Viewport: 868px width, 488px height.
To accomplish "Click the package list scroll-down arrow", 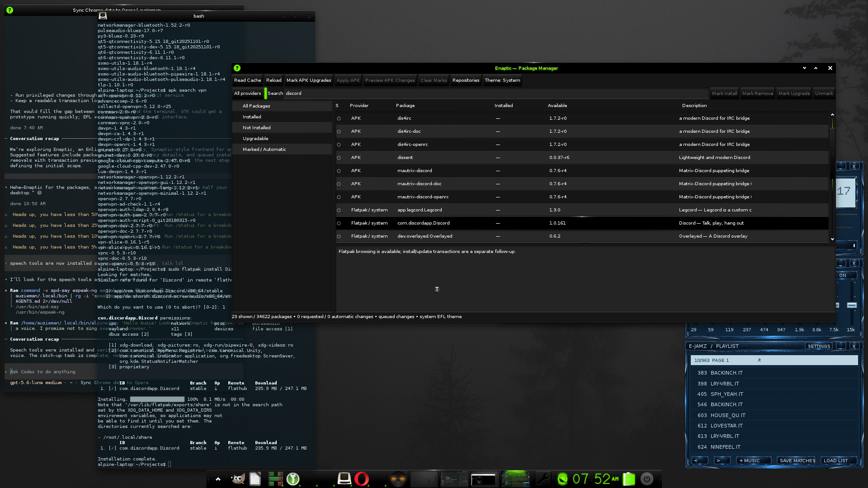I will [x=832, y=239].
